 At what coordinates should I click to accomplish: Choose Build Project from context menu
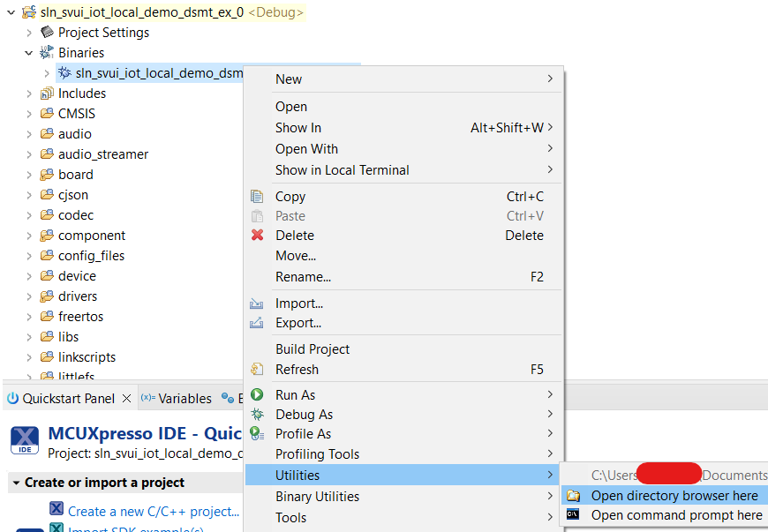click(312, 348)
